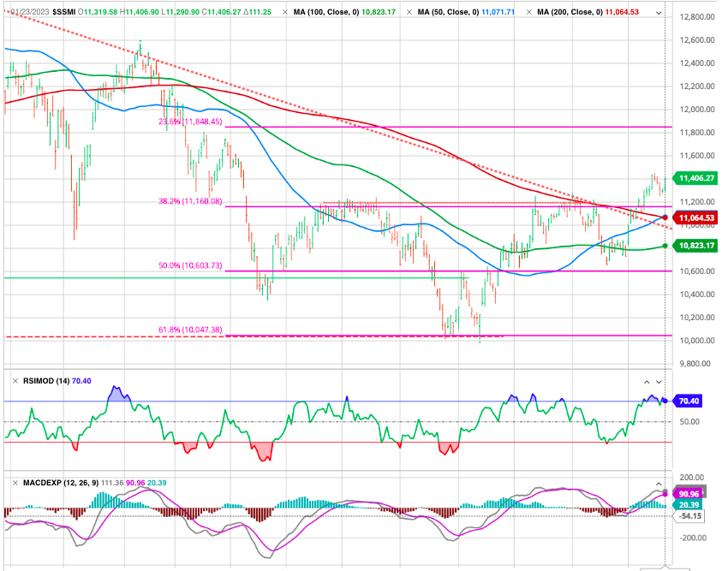Click the green 11,406.27 last price tag

coord(698,178)
